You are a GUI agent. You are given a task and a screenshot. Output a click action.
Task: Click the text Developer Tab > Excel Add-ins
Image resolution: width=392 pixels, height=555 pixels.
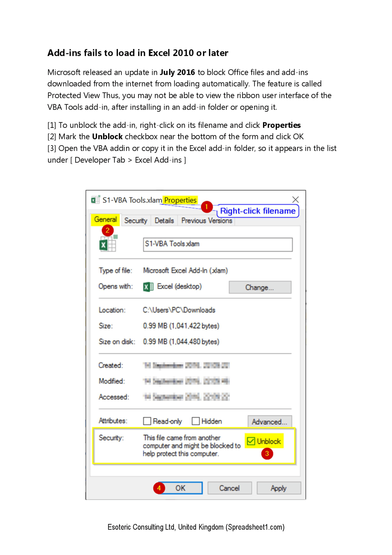pos(128,160)
